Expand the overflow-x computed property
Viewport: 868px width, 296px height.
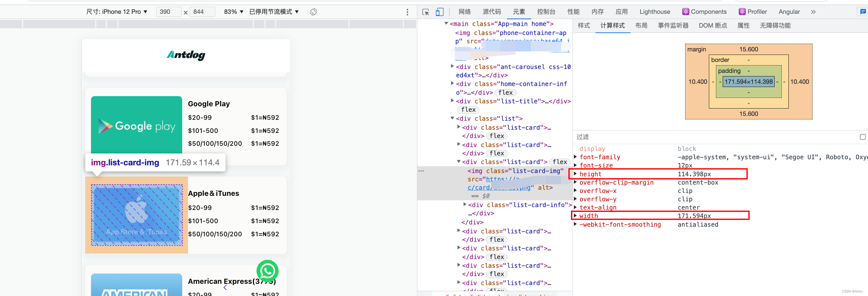tap(575, 190)
